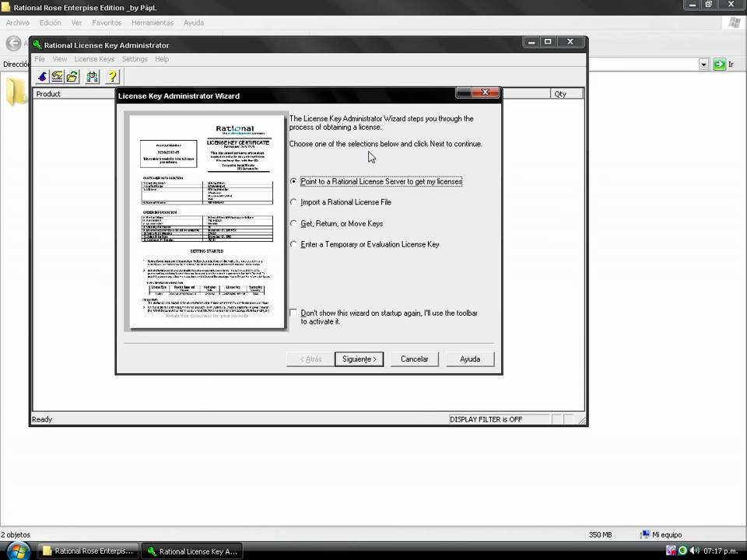This screenshot has width=747, height=560.
Task: Open the Help menu in License Key Administrator
Action: 162,59
